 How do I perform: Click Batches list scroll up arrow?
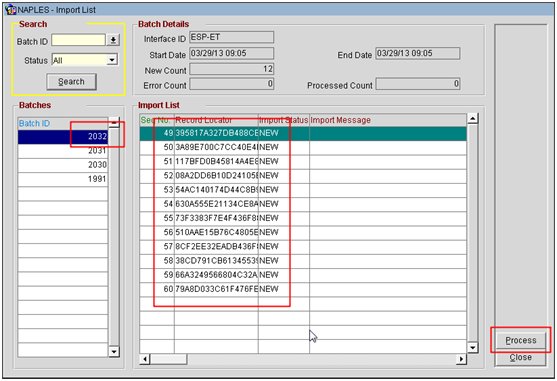[x=114, y=123]
